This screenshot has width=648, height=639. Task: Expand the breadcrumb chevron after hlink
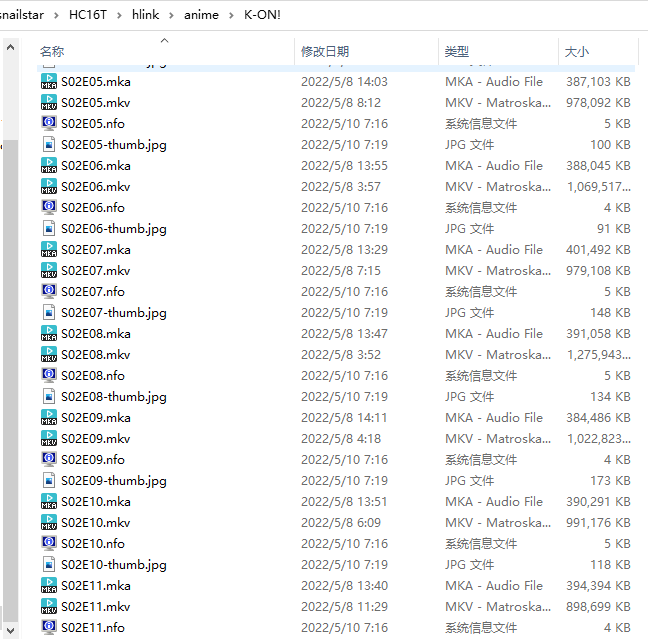(x=171, y=15)
